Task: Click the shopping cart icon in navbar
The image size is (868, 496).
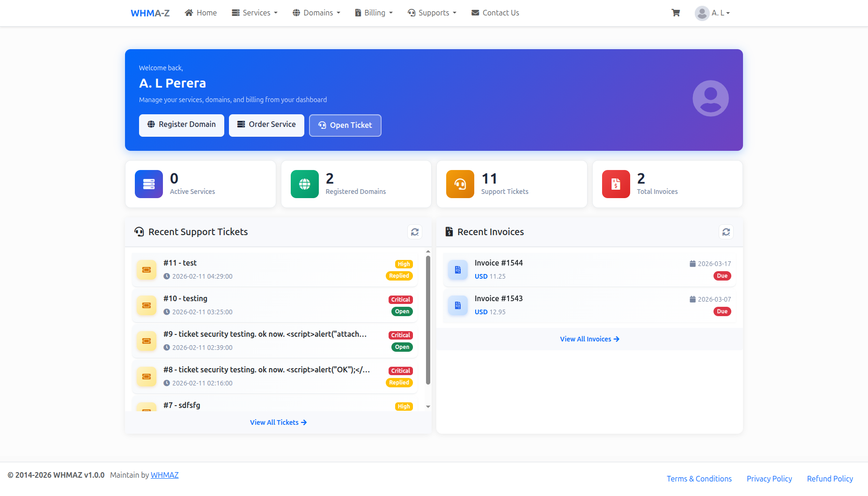Action: point(676,13)
